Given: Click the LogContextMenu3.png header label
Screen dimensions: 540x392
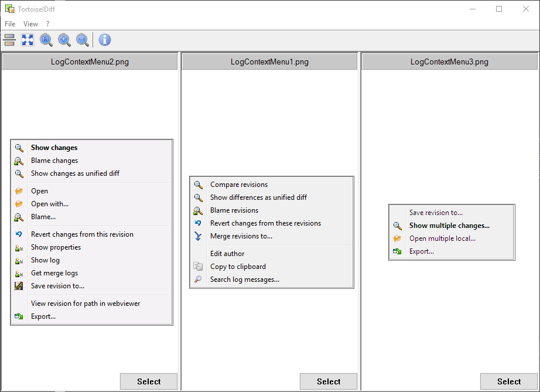Looking at the screenshot, I should (449, 62).
